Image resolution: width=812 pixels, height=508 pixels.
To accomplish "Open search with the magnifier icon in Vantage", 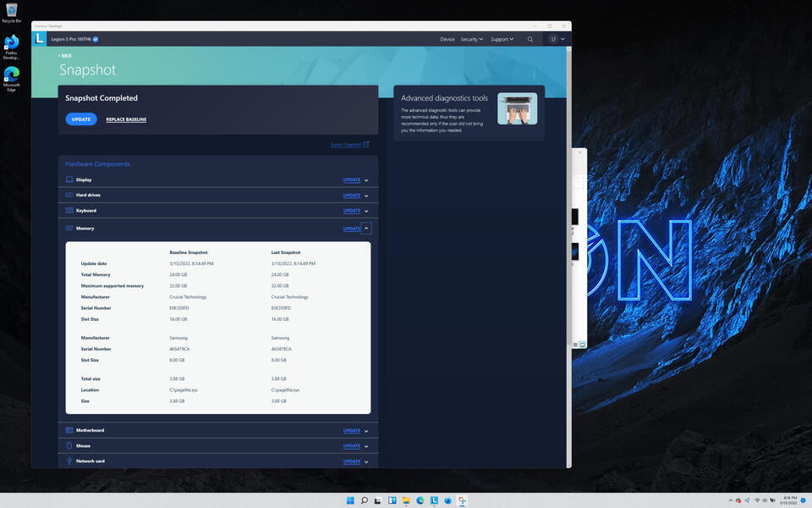I will (529, 40).
